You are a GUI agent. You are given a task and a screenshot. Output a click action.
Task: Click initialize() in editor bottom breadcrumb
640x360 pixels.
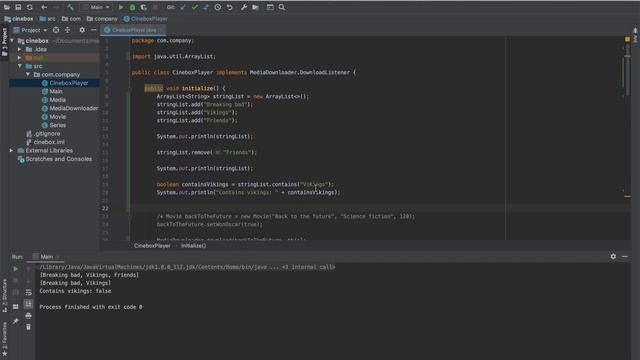tap(193, 246)
